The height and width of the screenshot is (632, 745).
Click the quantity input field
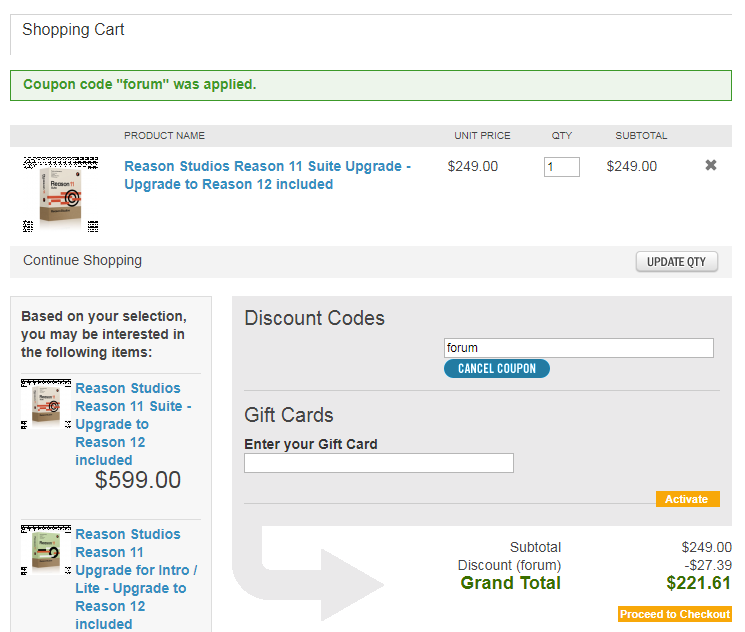(562, 167)
